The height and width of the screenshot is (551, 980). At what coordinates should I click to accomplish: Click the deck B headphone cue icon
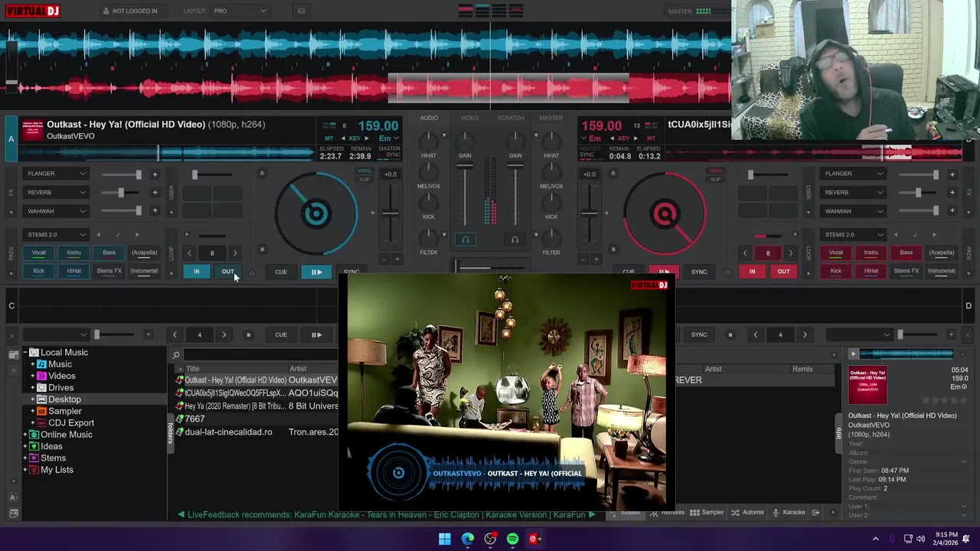514,240
